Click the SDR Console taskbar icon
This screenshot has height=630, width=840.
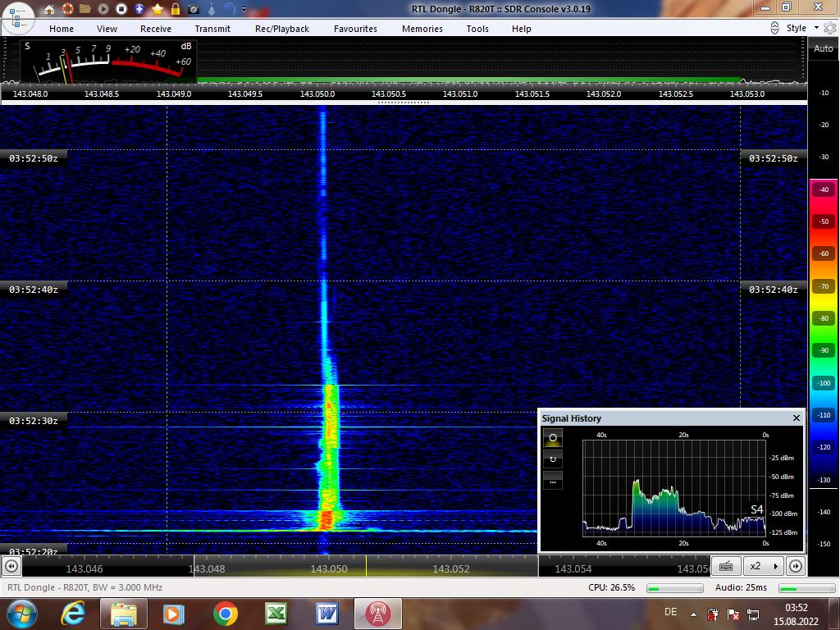[378, 614]
